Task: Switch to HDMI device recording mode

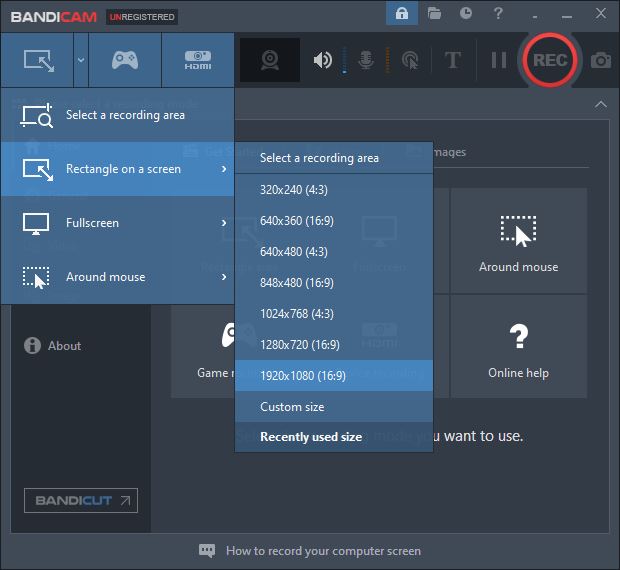Action: (x=198, y=60)
